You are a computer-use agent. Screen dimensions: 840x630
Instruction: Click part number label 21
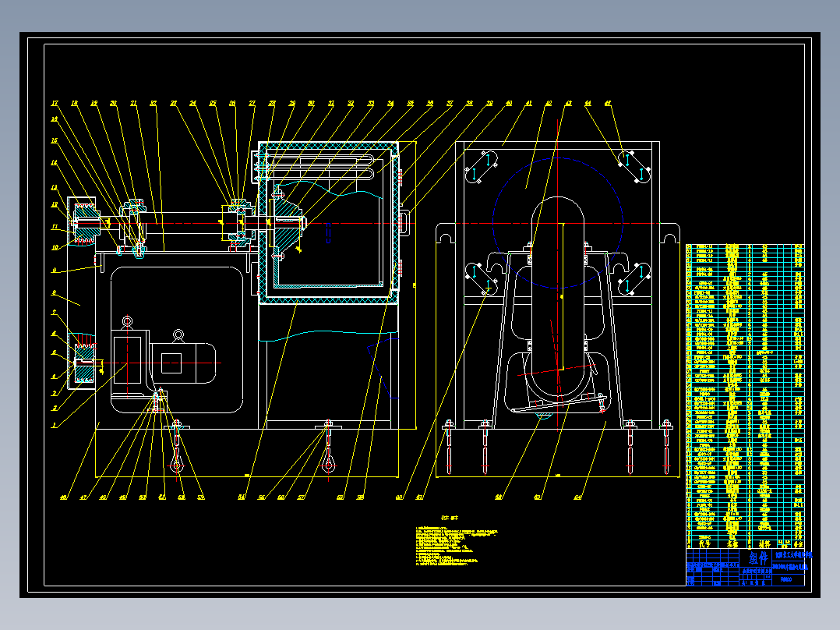pos(133,104)
